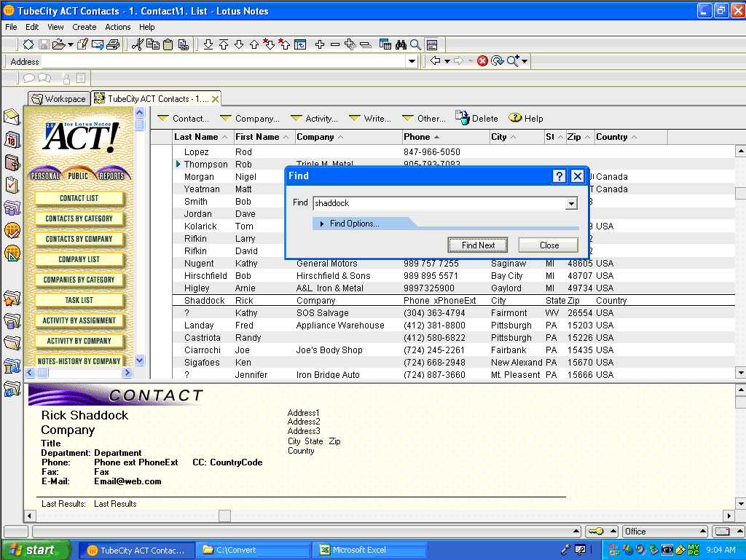Open the Find text dropdown arrow
746x560 pixels.
point(571,204)
